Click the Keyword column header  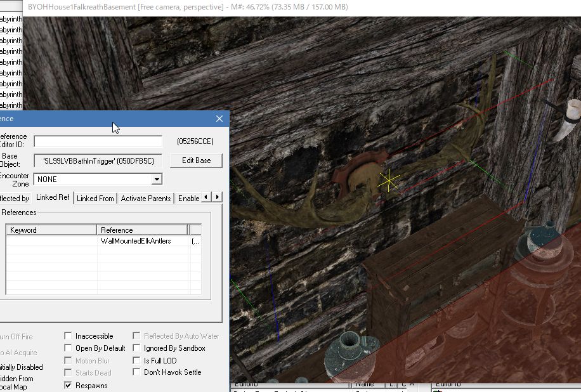(x=51, y=230)
